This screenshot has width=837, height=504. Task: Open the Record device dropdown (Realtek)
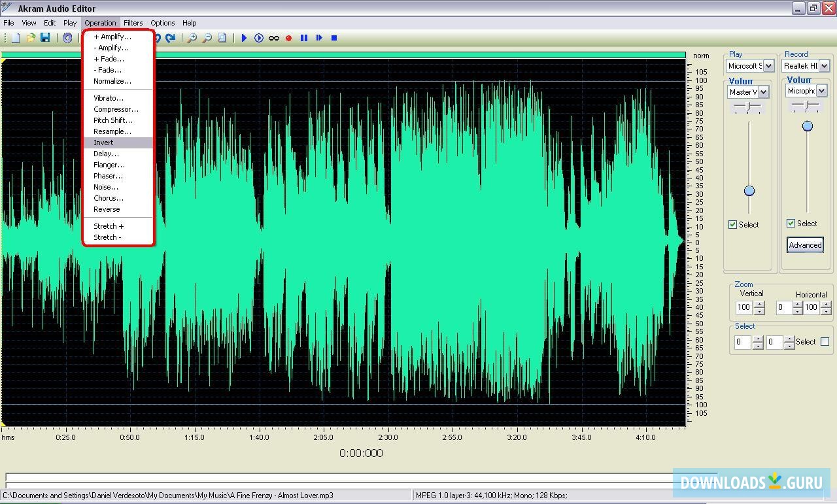824,65
